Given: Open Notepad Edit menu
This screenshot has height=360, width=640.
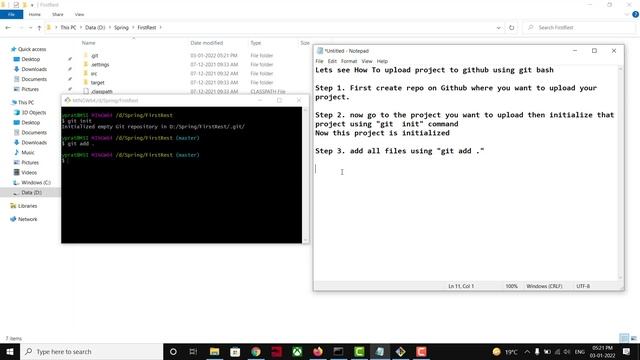Looking at the screenshot, I should tap(332, 61).
